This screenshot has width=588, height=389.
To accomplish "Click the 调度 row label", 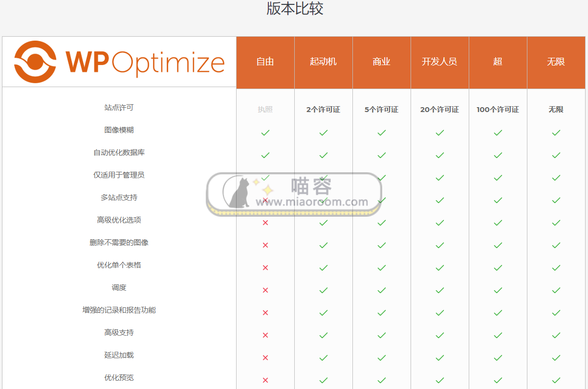I will 119,288.
